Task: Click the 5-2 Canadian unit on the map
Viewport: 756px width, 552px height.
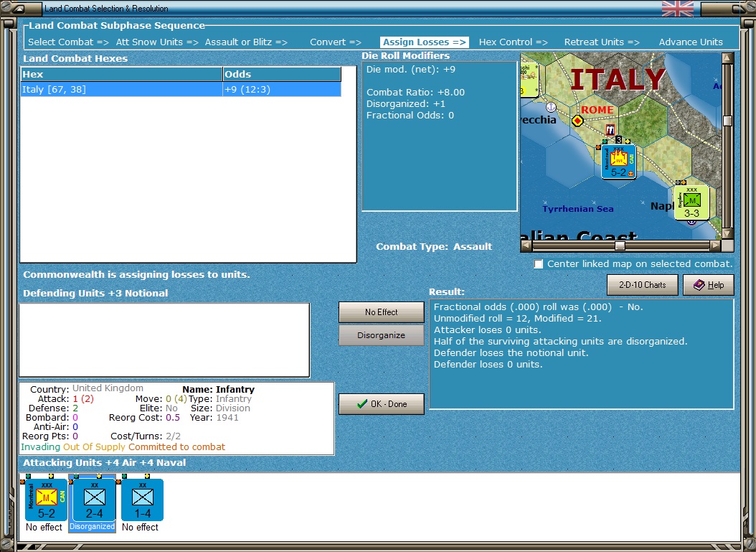Action: tap(618, 162)
